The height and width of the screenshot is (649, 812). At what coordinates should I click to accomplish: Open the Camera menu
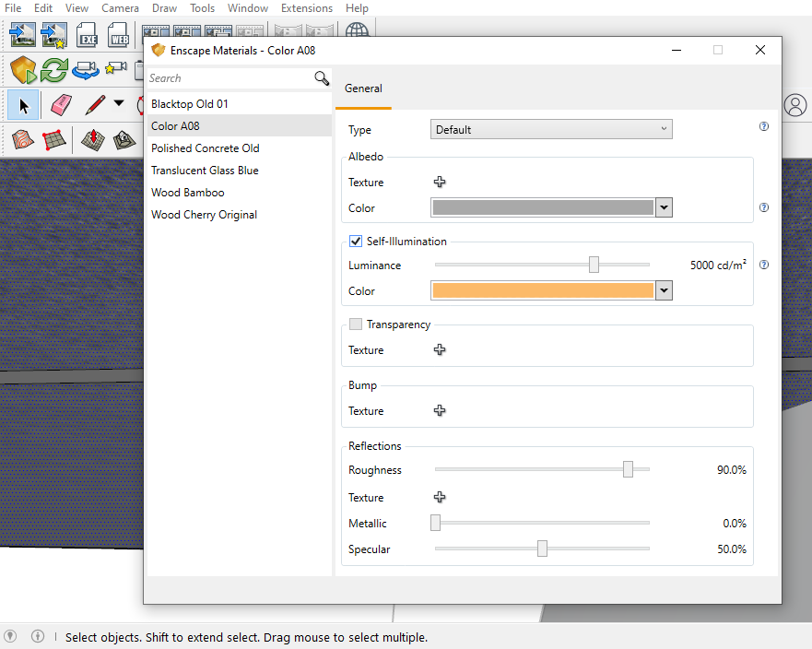[x=120, y=8]
